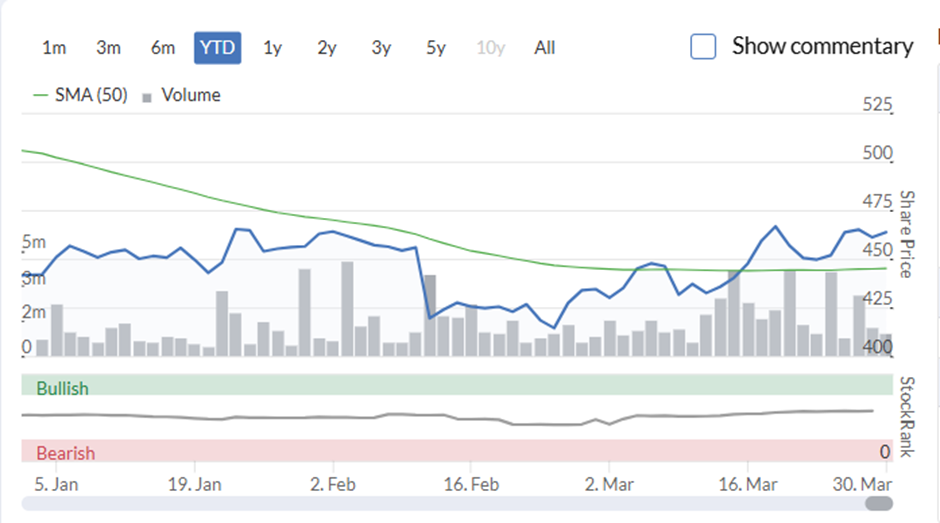Toggle SMA (50) legend line
Viewport: 940px width, 523px height.
coord(91,95)
